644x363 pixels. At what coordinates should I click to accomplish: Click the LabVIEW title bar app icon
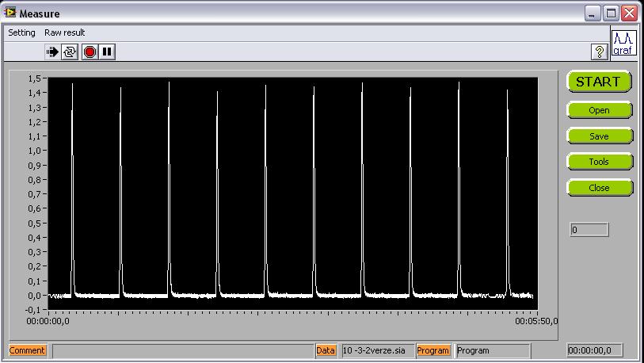[10, 13]
